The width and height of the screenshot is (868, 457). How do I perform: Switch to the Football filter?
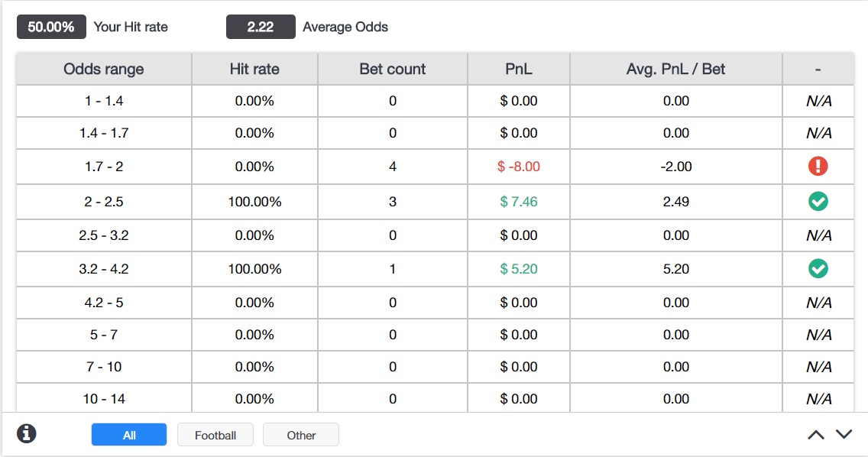point(215,435)
